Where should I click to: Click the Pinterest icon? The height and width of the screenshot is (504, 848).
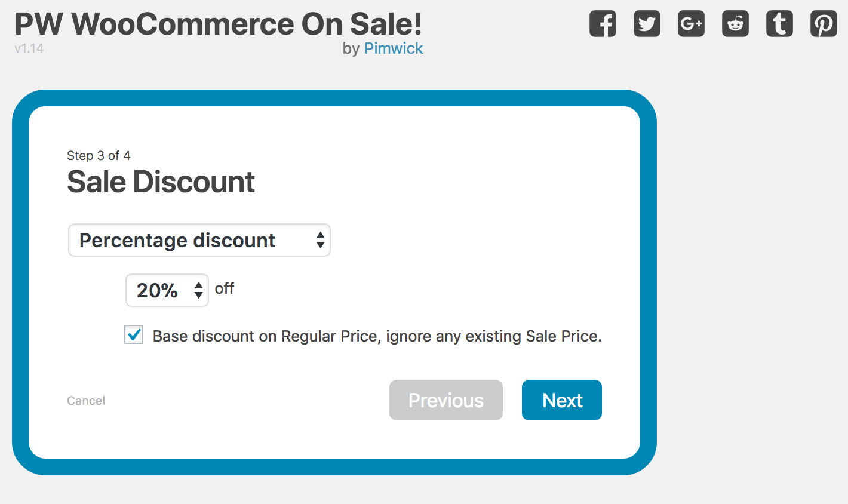click(x=824, y=24)
